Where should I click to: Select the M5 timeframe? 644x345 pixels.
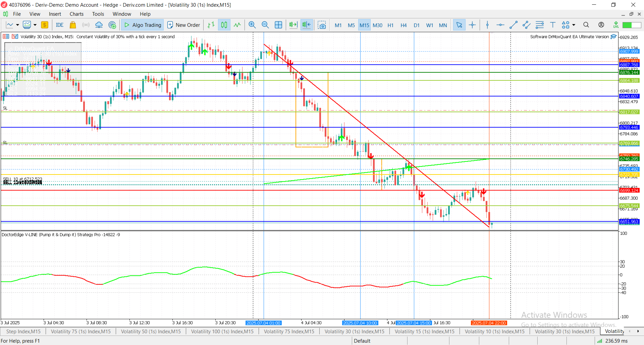click(351, 25)
